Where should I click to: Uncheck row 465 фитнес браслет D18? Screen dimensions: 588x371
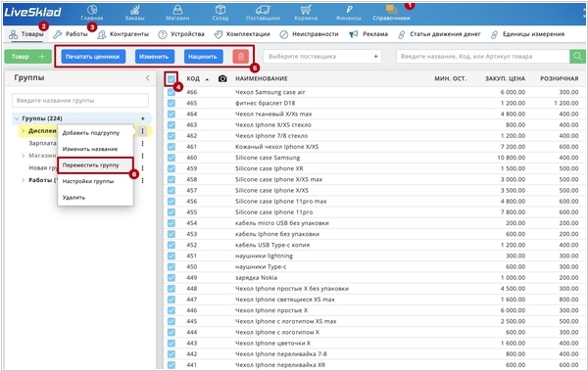pos(171,103)
